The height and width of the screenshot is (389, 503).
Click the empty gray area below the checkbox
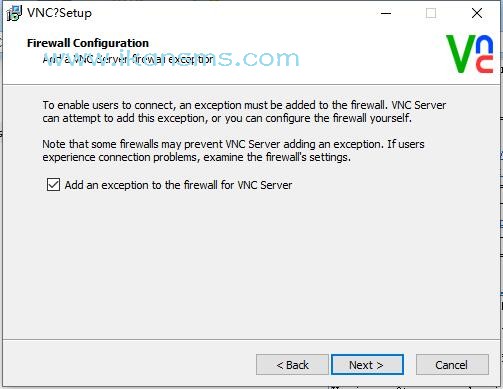click(x=250, y=263)
